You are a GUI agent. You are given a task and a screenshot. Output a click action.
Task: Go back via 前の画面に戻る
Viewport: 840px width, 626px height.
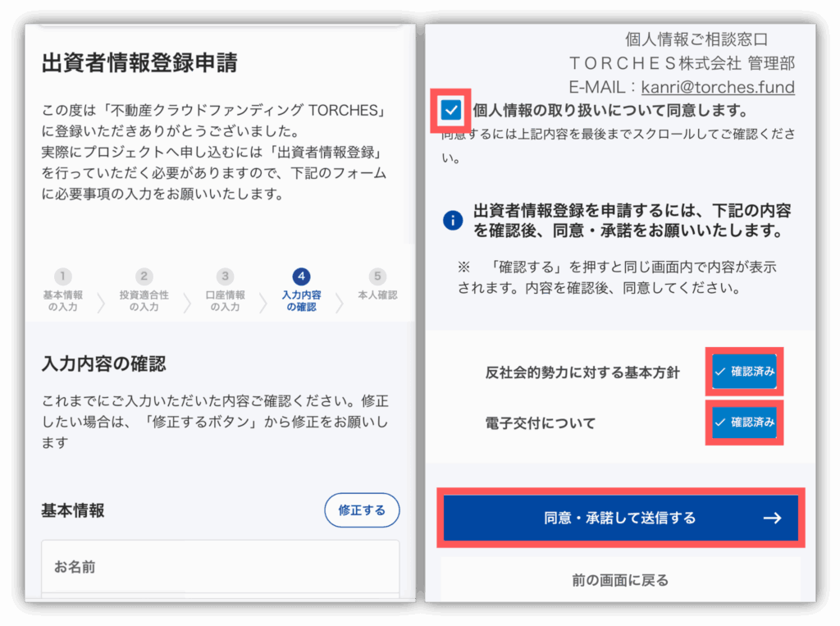click(620, 580)
